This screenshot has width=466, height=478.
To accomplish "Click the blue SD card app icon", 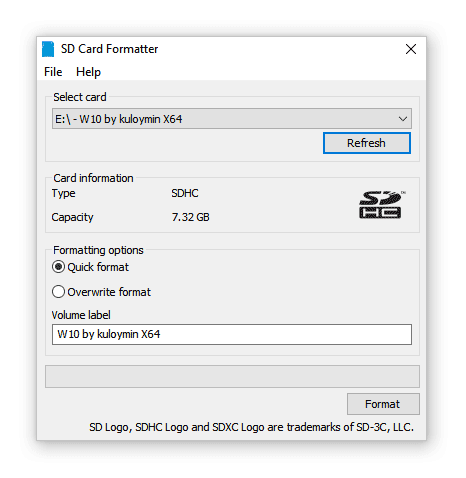I will coord(48,49).
